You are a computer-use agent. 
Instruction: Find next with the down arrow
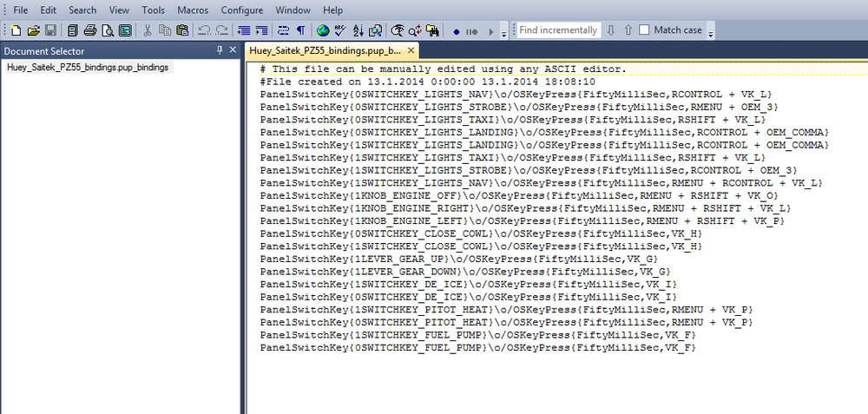[x=611, y=30]
